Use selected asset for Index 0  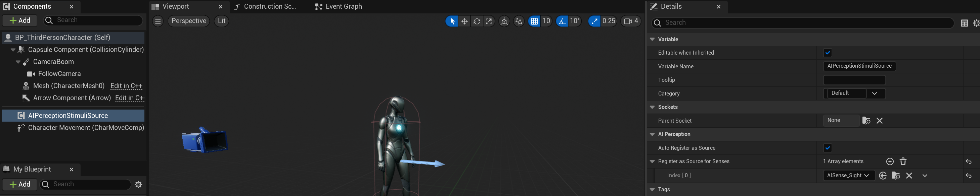(x=883, y=176)
